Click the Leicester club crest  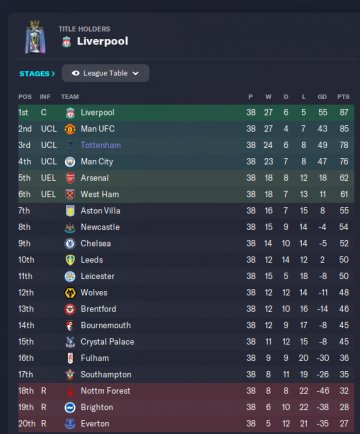coord(70,276)
